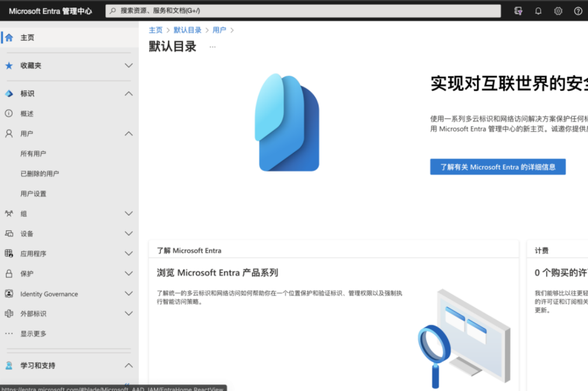Screen dimensions: 588x391
Task: Expand the Identity Governance chevron
Action: pyautogui.click(x=129, y=294)
